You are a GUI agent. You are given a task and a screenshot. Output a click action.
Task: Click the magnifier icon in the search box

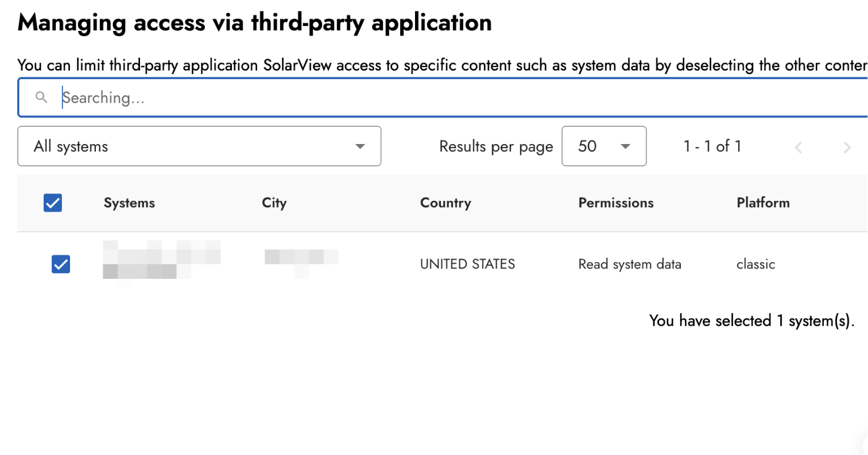[x=41, y=98]
